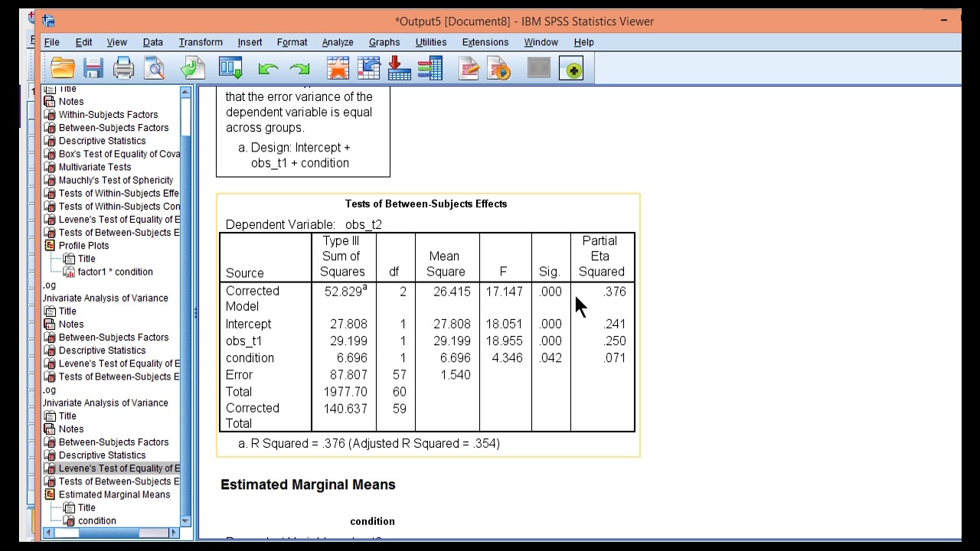Click the green Undo arrow
980x551 pixels.
pos(268,70)
